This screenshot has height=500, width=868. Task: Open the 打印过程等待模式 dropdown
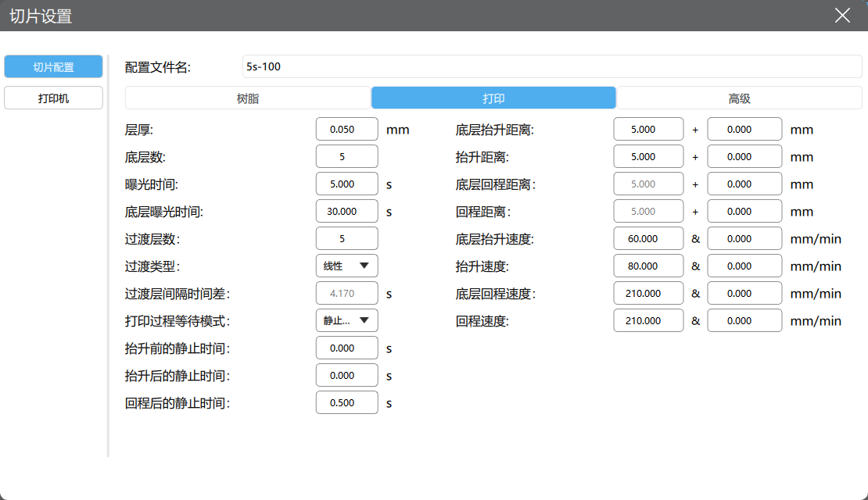click(346, 320)
